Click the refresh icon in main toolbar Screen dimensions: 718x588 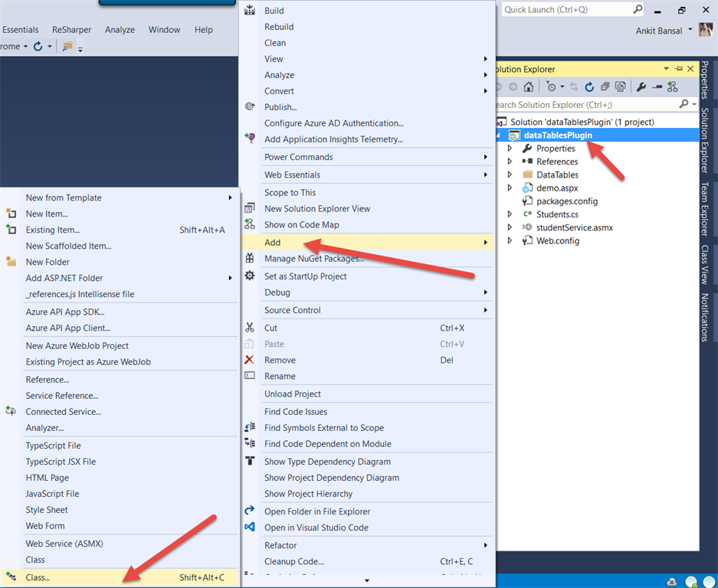(38, 46)
